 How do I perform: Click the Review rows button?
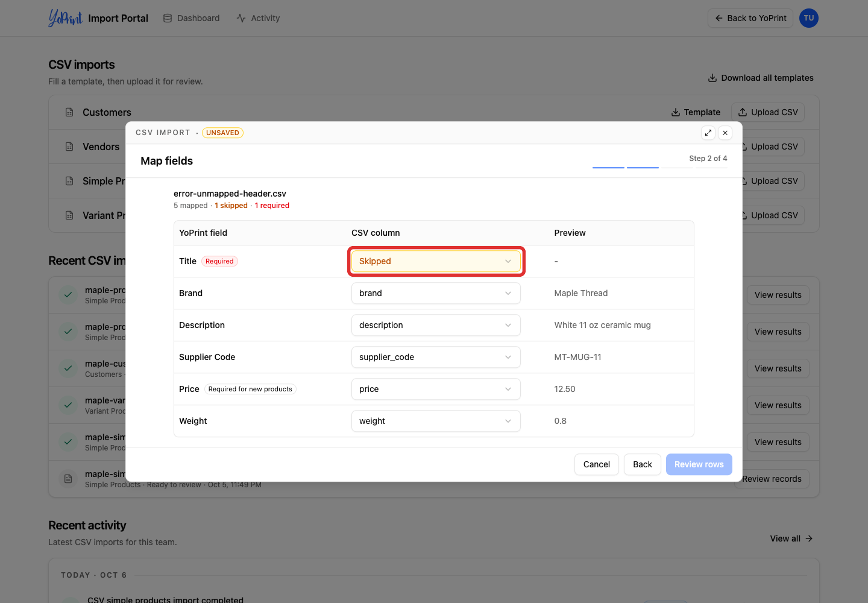(699, 464)
